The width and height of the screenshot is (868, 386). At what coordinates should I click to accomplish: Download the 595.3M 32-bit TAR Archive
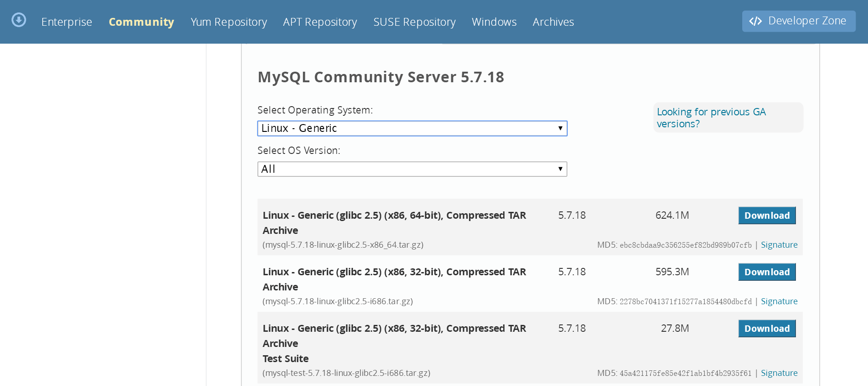coord(767,272)
